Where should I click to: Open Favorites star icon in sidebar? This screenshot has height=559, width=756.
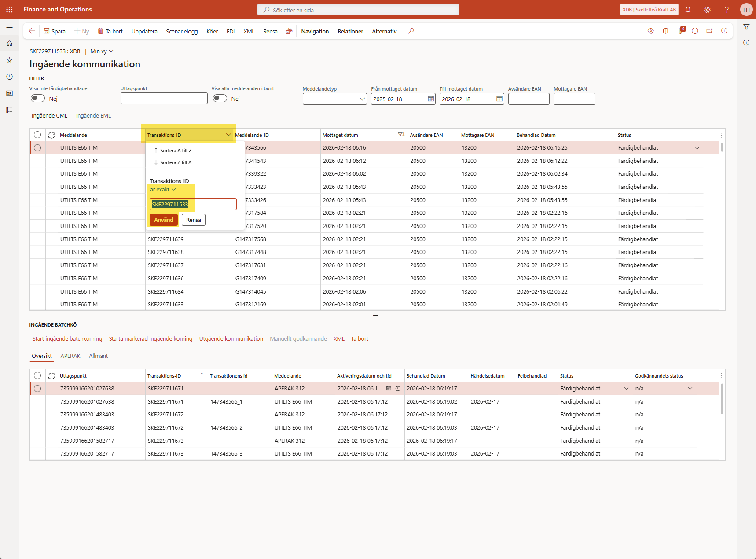(x=9, y=60)
